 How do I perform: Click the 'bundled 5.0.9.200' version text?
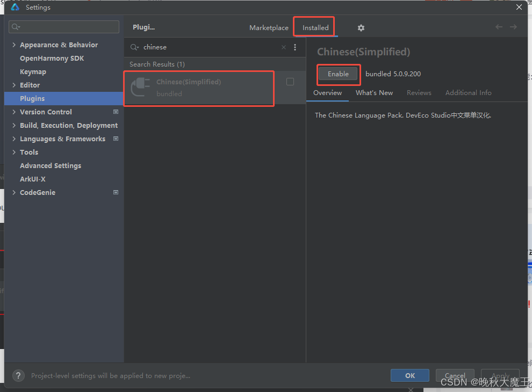393,74
